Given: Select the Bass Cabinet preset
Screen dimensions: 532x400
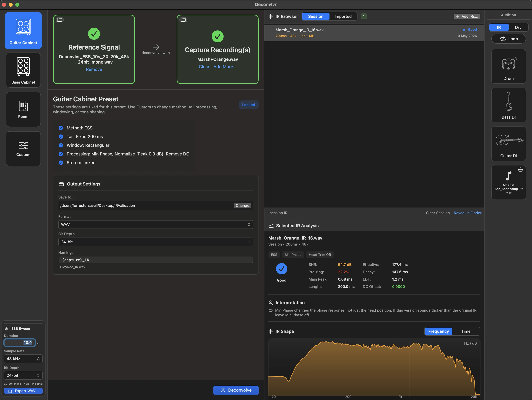Looking at the screenshot, I should tap(23, 70).
